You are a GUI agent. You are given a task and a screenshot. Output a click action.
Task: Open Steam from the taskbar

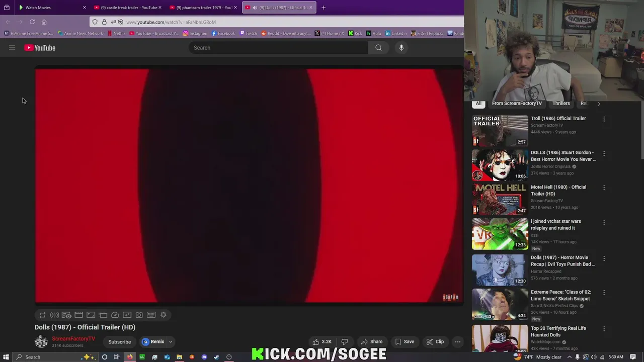click(x=216, y=357)
